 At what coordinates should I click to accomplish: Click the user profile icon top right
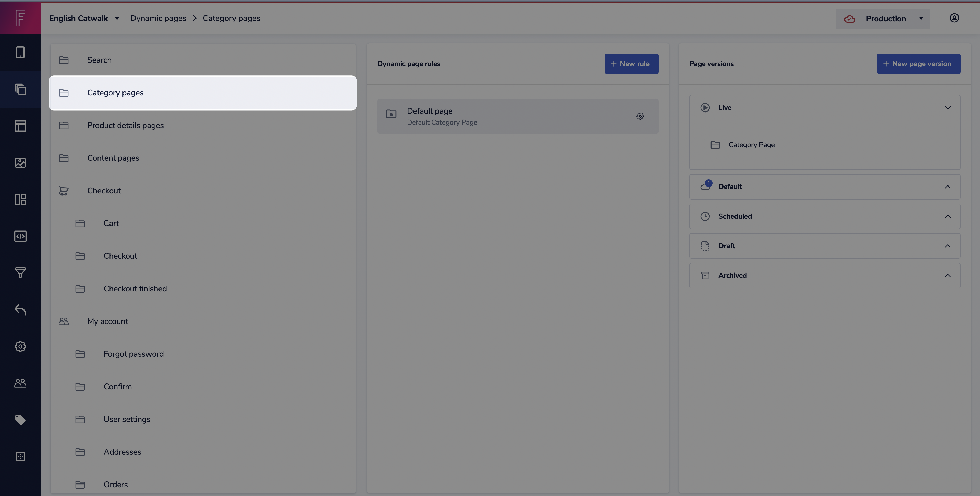(x=954, y=18)
